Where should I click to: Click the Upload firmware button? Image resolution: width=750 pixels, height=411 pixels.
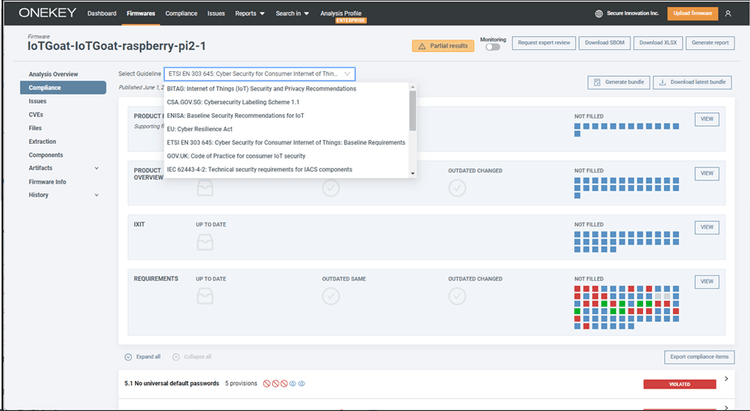click(x=692, y=14)
